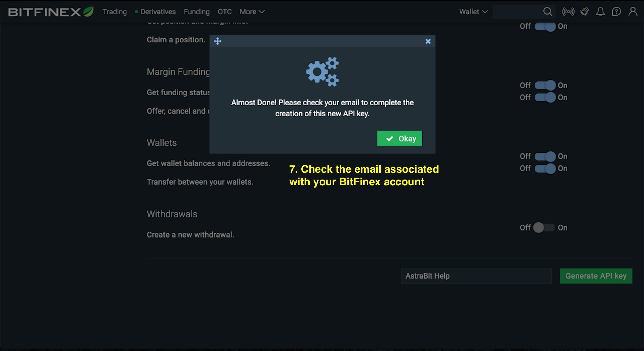Image resolution: width=644 pixels, height=351 pixels.
Task: Click the user profile icon
Action: pyautogui.click(x=632, y=12)
